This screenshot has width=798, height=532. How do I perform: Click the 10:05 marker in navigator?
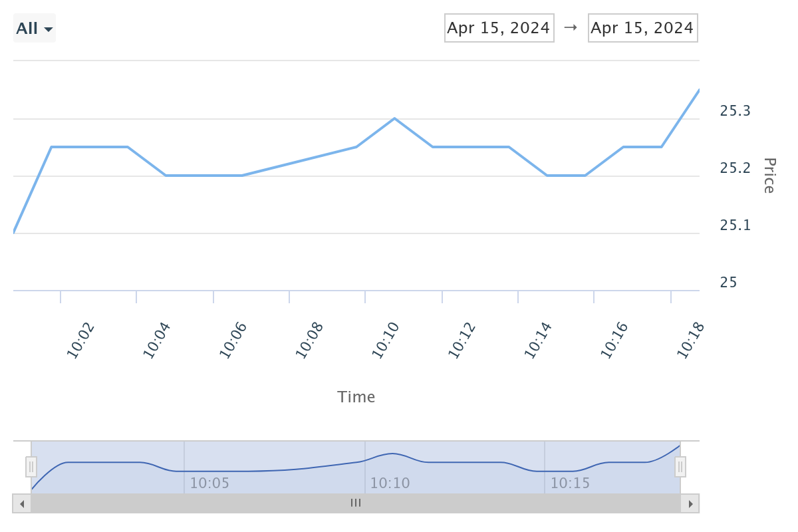tap(209, 483)
